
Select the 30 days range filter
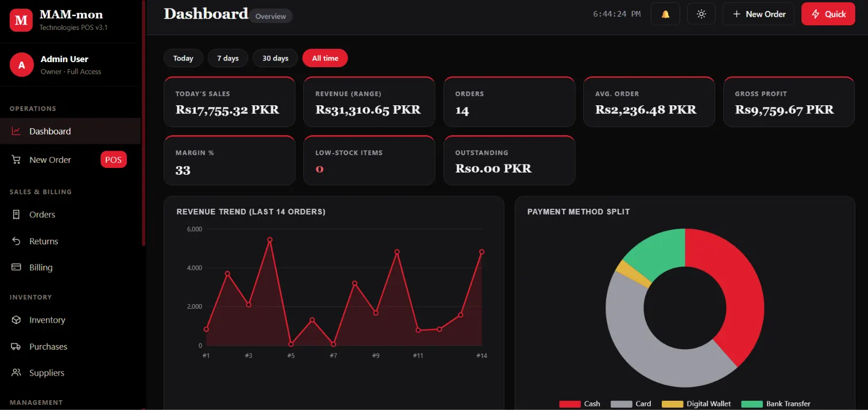(x=275, y=58)
